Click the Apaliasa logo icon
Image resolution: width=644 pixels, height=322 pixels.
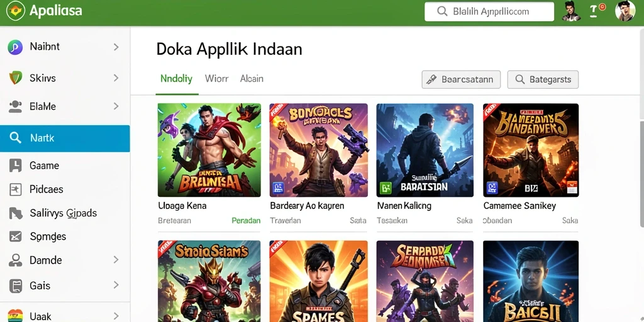click(16, 11)
